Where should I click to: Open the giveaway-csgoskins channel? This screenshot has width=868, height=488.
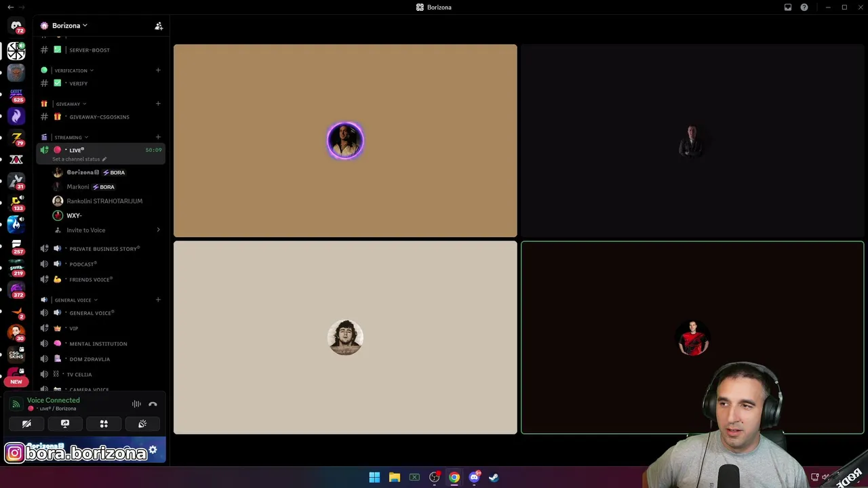(100, 117)
